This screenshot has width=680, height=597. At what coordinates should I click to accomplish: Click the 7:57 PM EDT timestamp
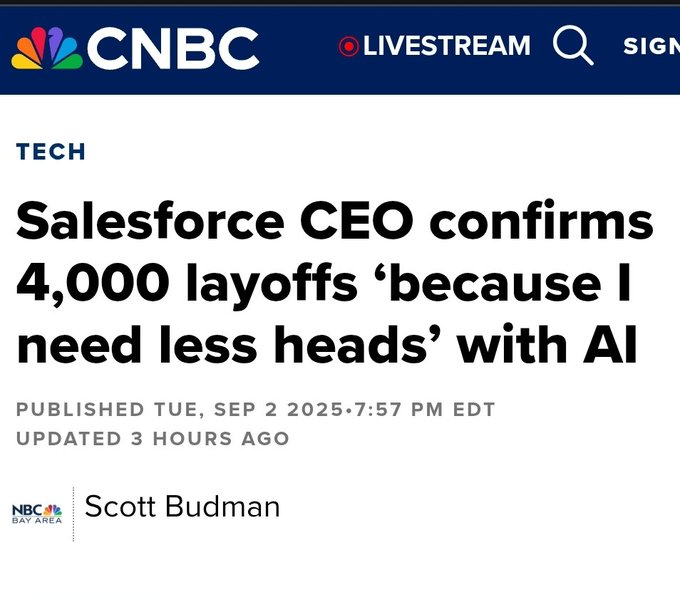click(x=425, y=410)
